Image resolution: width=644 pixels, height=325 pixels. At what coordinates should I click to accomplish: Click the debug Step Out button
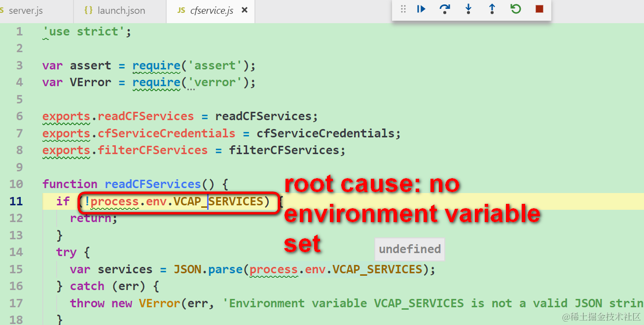tap(492, 9)
